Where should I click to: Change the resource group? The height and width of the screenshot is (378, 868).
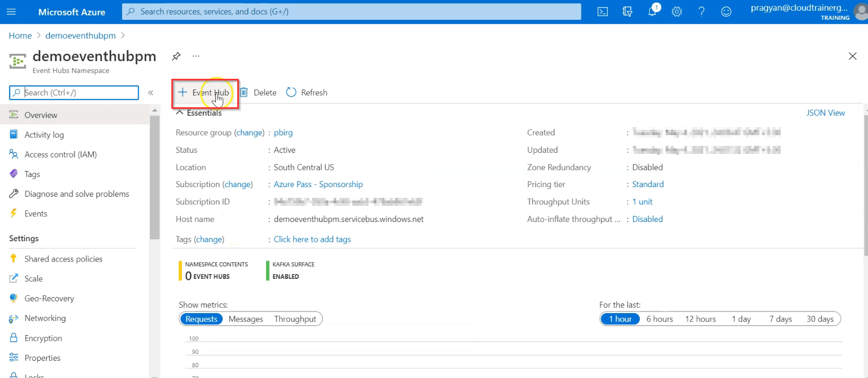pyautogui.click(x=249, y=132)
